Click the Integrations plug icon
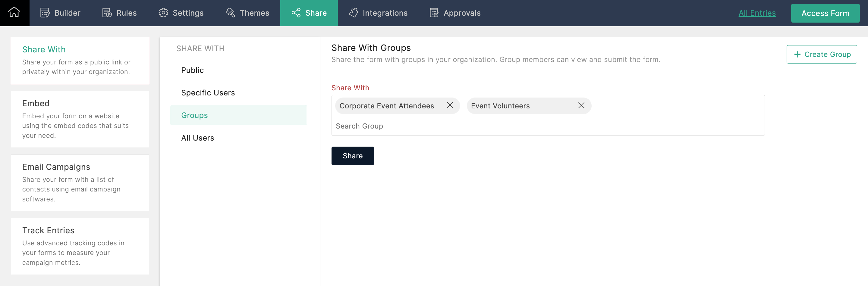The image size is (868, 286). click(354, 13)
